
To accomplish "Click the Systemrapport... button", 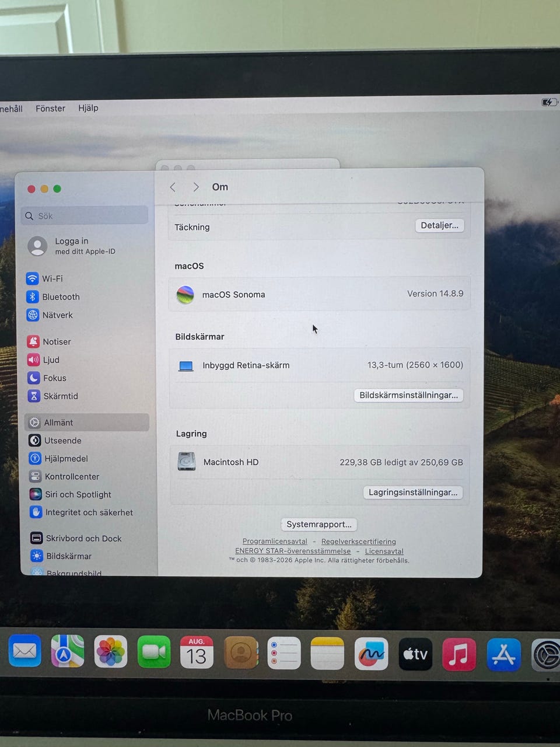I will [319, 524].
